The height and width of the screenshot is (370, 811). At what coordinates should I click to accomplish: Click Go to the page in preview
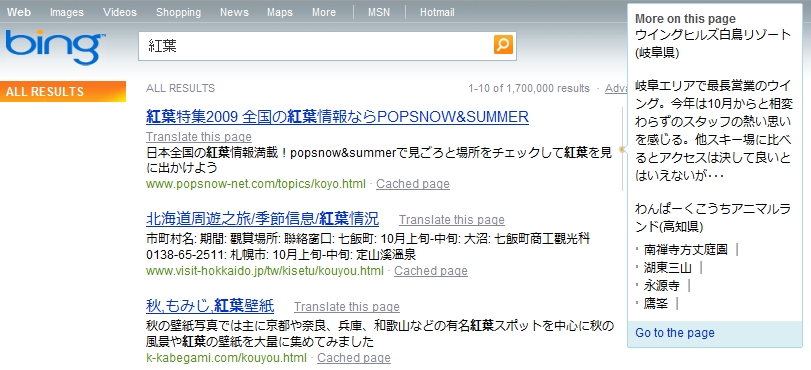point(675,333)
